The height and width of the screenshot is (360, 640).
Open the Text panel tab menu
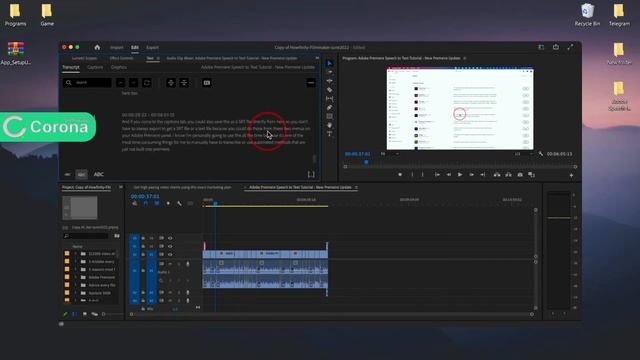coord(158,58)
